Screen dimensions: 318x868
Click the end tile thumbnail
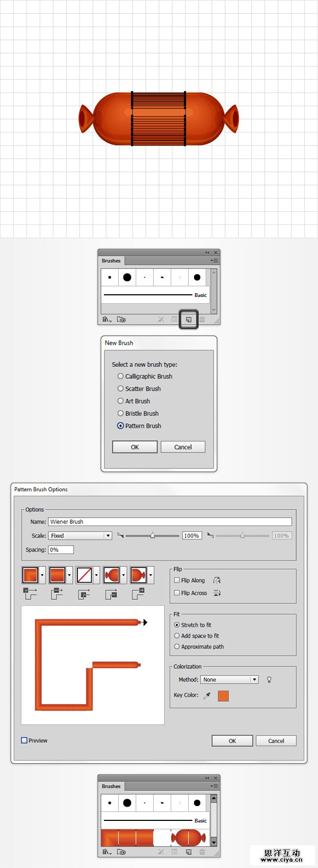click(138, 575)
